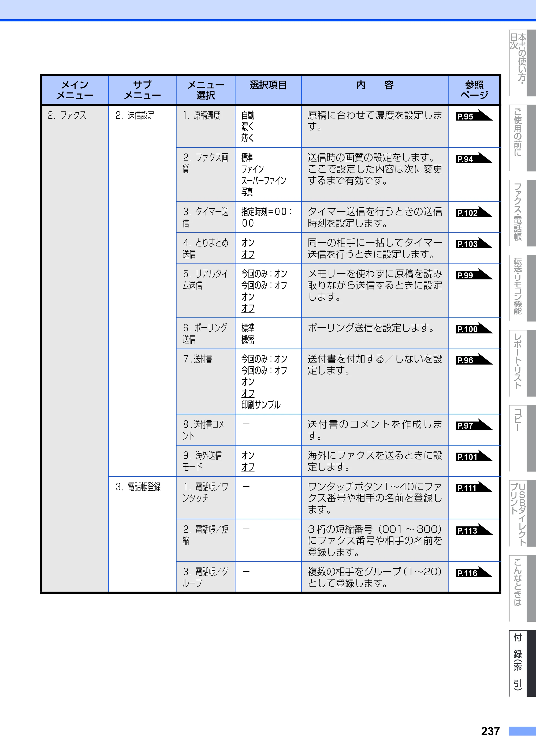Select the 3. タイマー送信 menu entry
This screenshot has height=756, width=536.
coord(205,217)
